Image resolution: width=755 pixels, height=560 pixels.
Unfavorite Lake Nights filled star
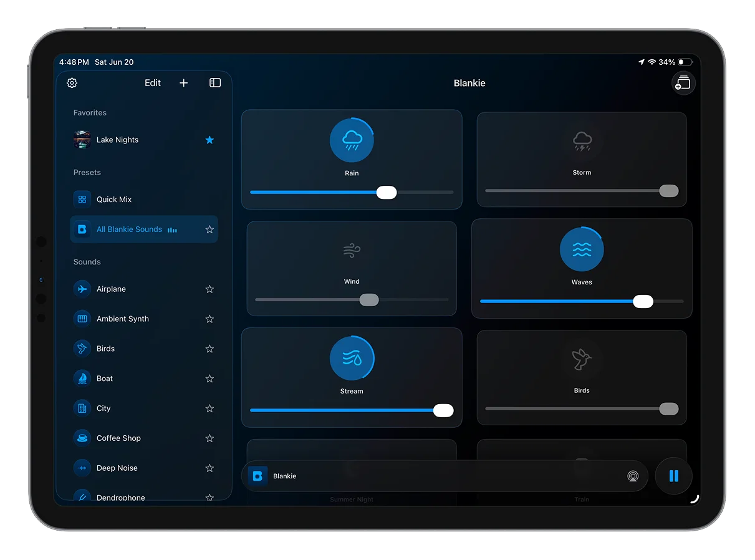point(209,140)
